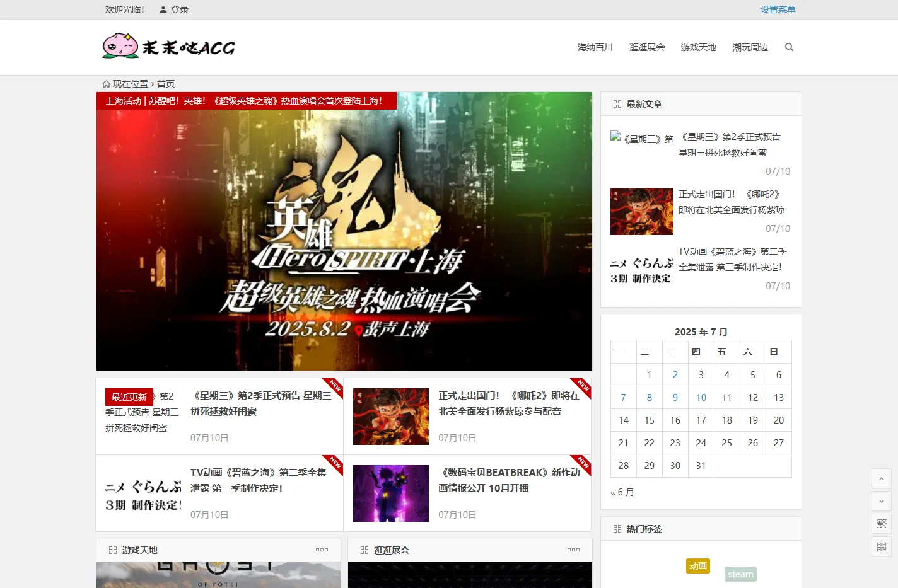The image size is (898, 588).
Task: Select calendar date 2
Action: (675, 375)
